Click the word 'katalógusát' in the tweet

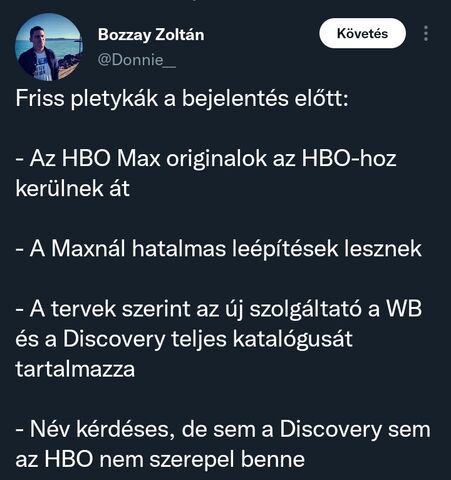[x=292, y=339]
